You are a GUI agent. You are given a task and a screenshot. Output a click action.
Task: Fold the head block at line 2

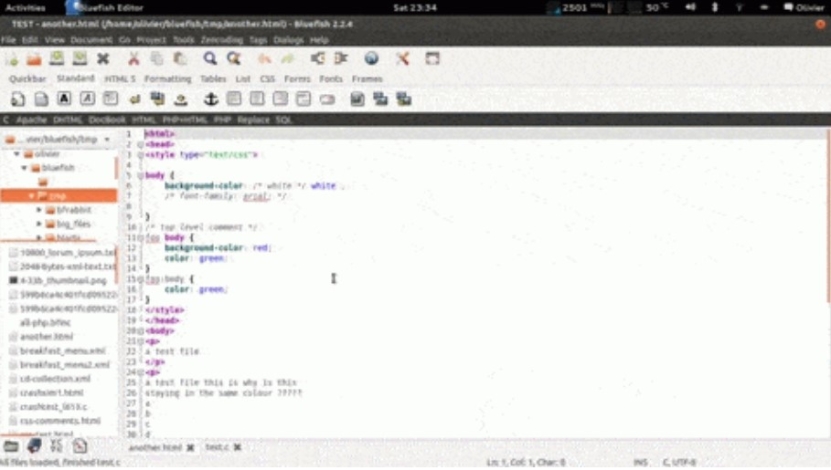[x=140, y=145]
